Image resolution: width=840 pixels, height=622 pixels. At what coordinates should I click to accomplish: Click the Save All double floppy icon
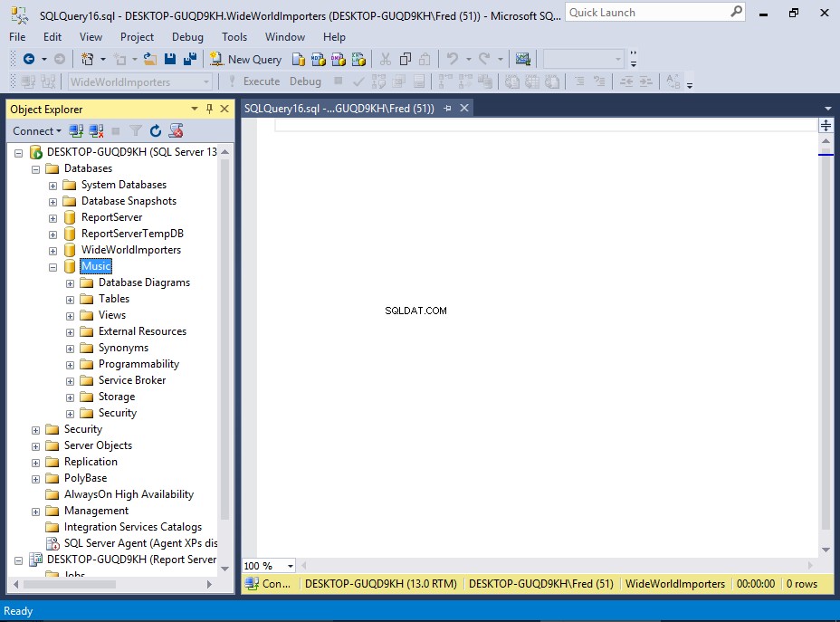pos(190,59)
